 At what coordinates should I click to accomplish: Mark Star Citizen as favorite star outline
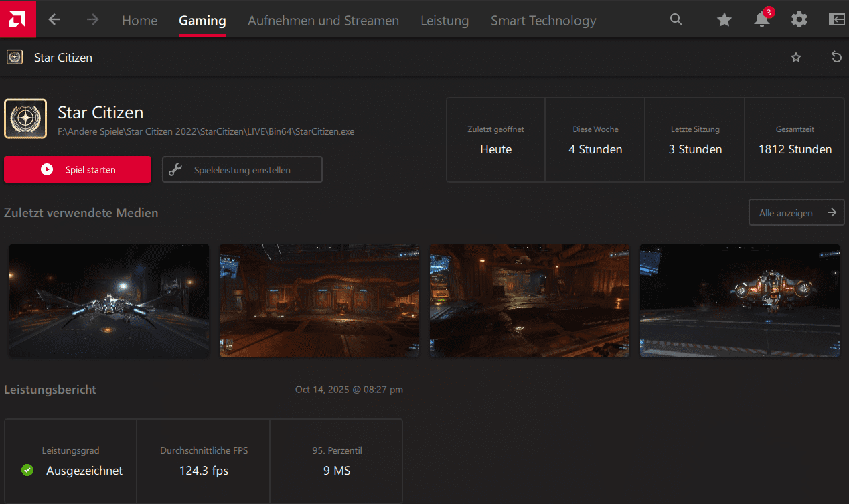(x=796, y=58)
